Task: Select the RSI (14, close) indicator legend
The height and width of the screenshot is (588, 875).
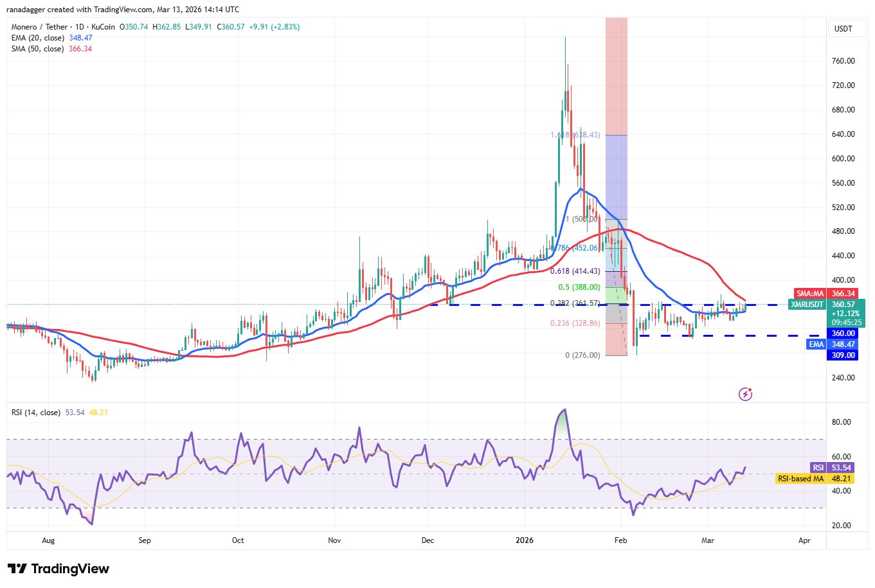Action: (x=36, y=413)
